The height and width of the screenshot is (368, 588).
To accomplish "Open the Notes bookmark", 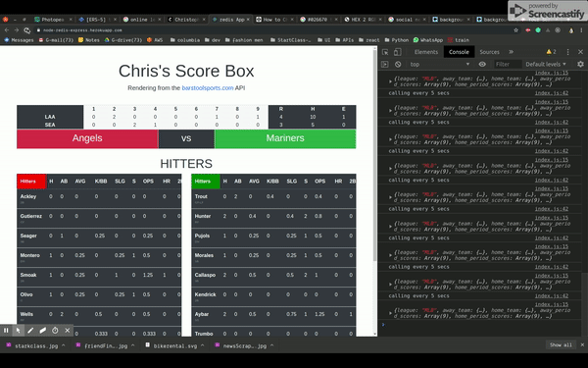I will click(89, 40).
